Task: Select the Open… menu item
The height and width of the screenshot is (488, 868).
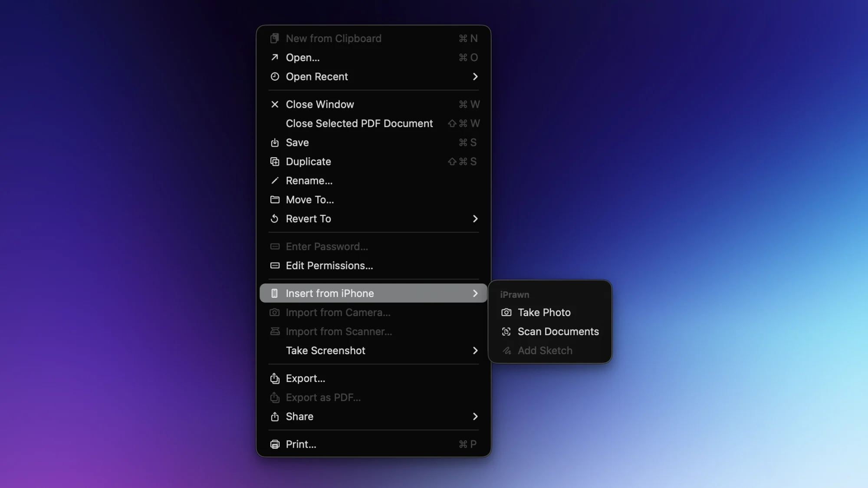Action: tap(374, 57)
